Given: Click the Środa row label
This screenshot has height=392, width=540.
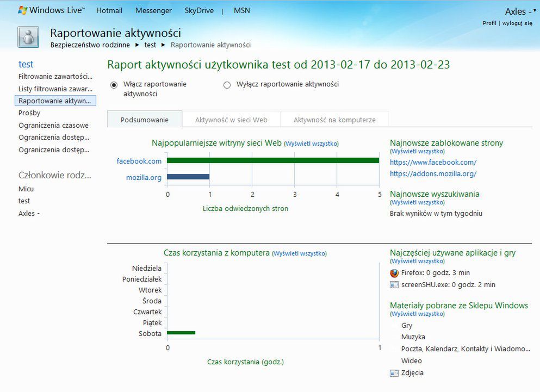Looking at the screenshot, I should [152, 301].
